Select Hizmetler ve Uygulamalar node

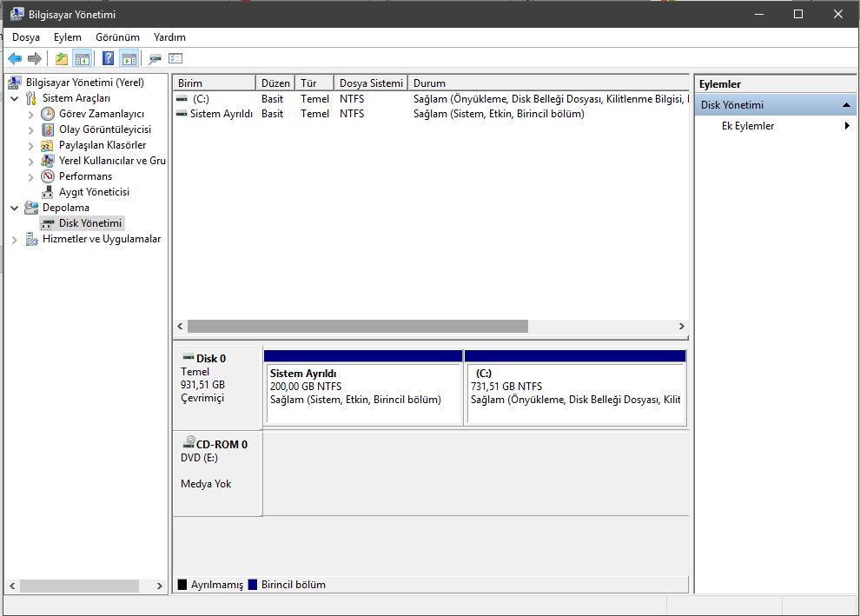pos(102,239)
